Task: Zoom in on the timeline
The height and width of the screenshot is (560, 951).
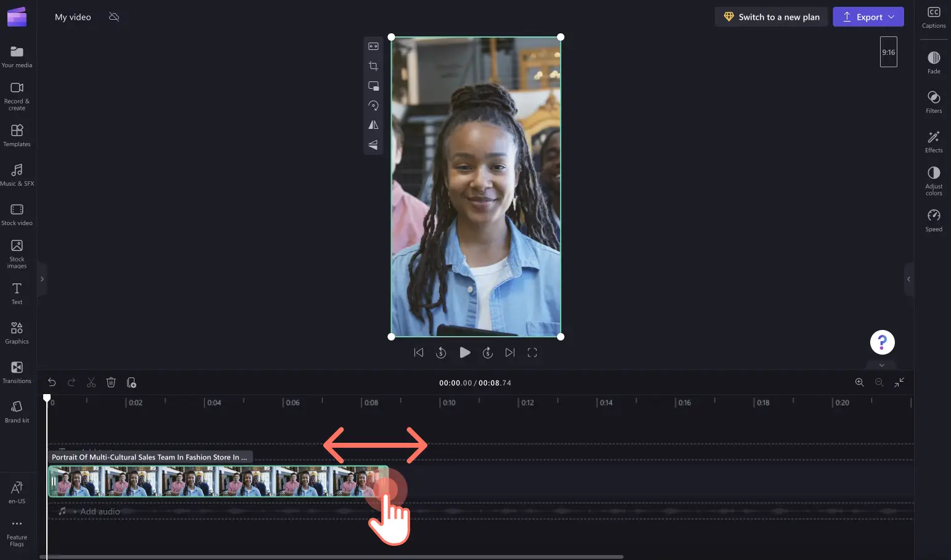Action: click(x=859, y=382)
